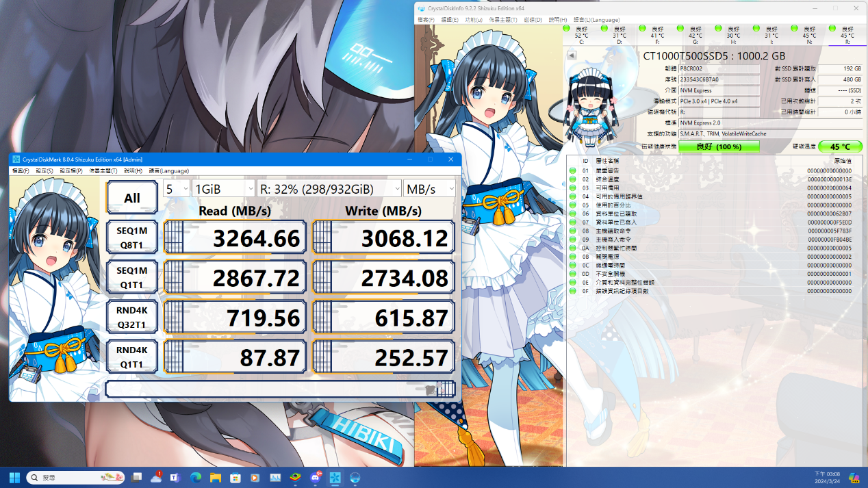Open CrystalDiskInfo 檔案(F) menu
868x488 pixels.
pos(426,20)
